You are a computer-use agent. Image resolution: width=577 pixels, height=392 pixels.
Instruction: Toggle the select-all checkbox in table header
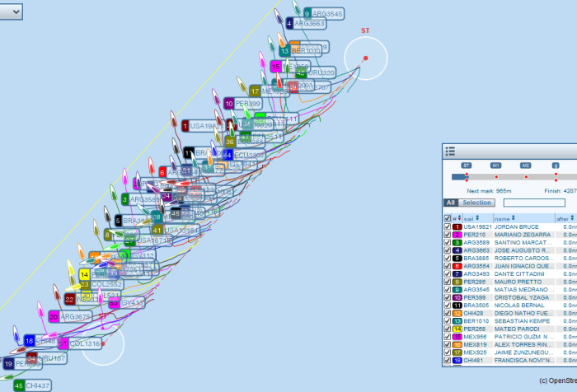pos(448,217)
